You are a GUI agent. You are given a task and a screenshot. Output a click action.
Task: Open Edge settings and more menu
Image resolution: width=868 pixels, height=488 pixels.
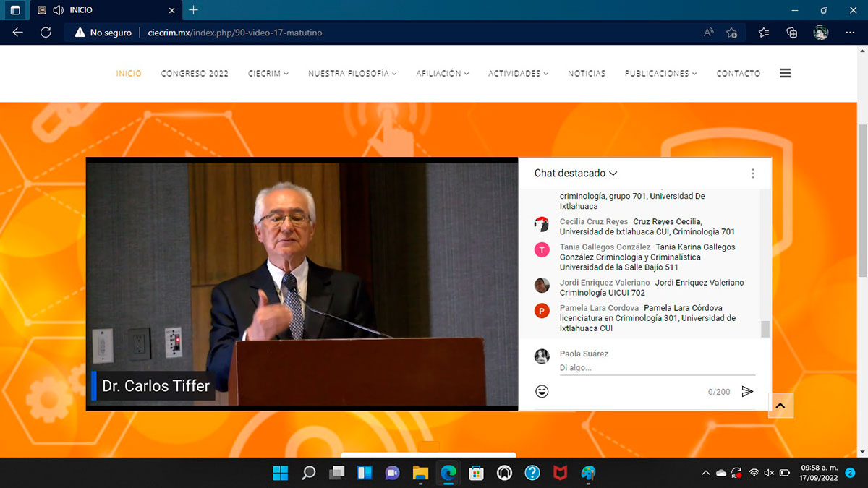point(850,33)
